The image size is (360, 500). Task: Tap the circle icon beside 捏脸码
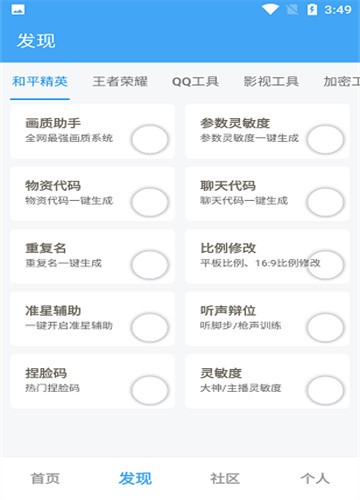pos(150,390)
